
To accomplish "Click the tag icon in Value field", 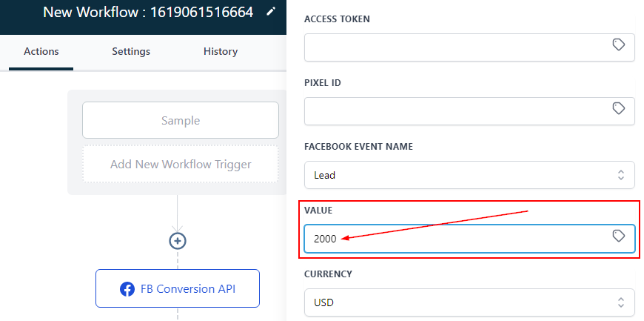I will (619, 236).
